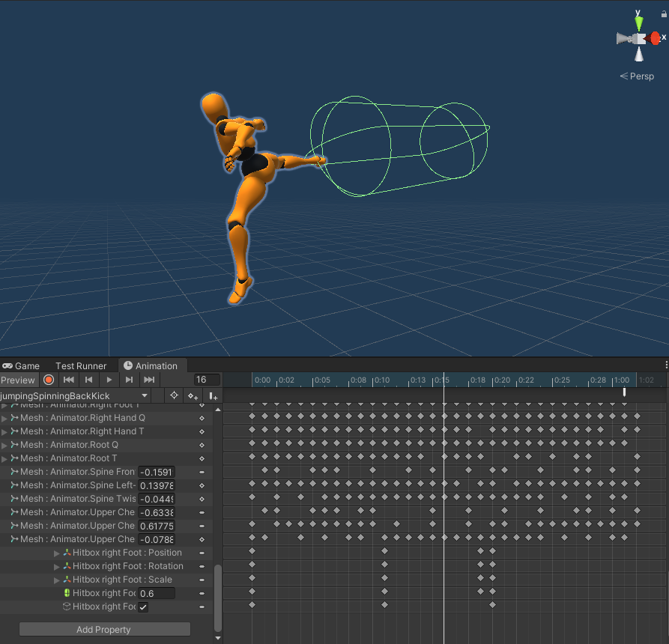Image resolution: width=669 pixels, height=644 pixels.
Task: Click the Add Event icon
Action: tap(213, 396)
